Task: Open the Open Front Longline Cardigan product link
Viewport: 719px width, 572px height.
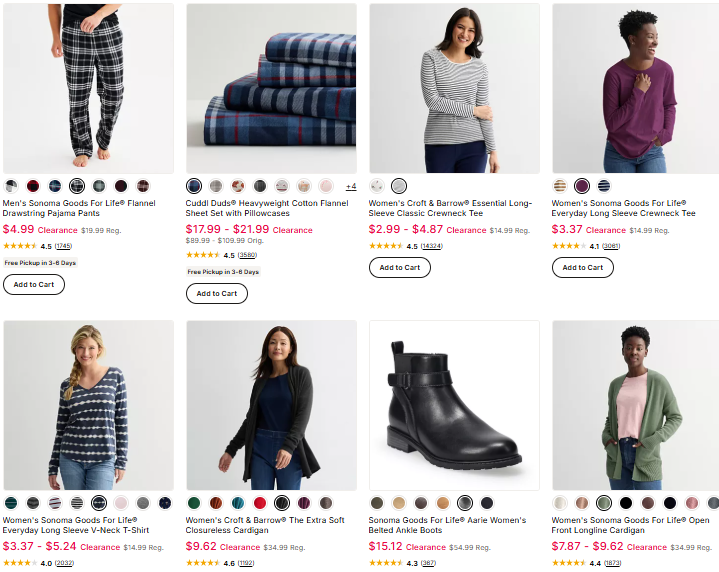Action: point(630,525)
